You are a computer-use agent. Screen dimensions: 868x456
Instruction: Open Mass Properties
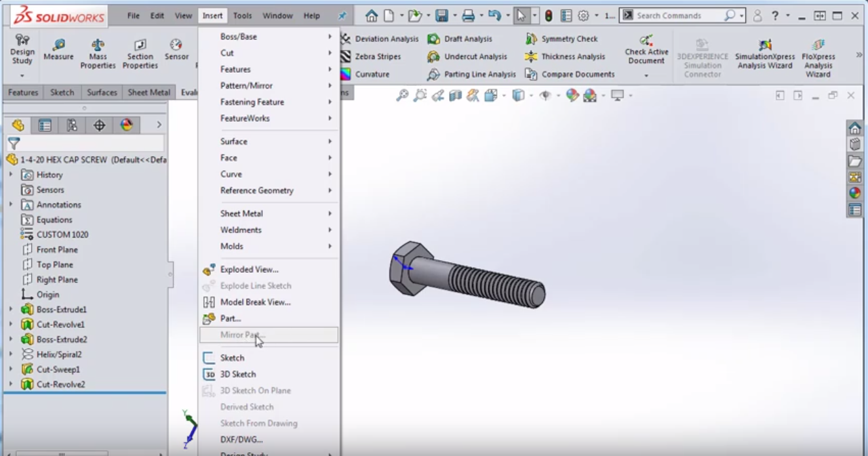tap(98, 54)
